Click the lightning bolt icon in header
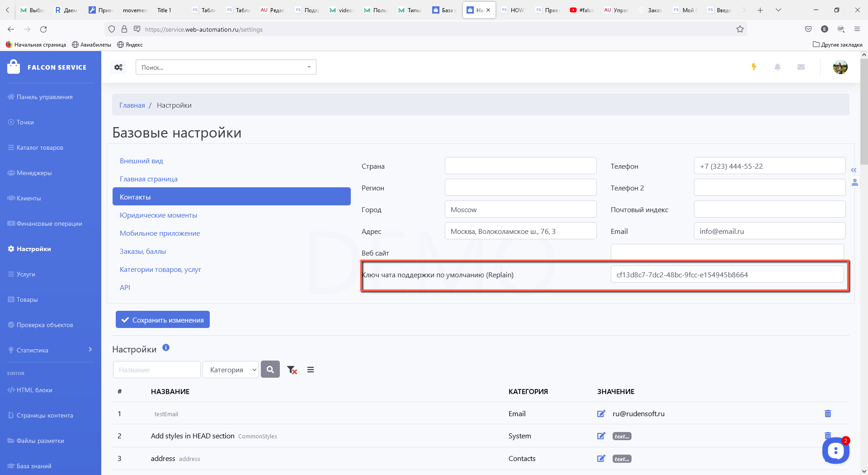Screen dimensions: 868x475 (x=754, y=67)
